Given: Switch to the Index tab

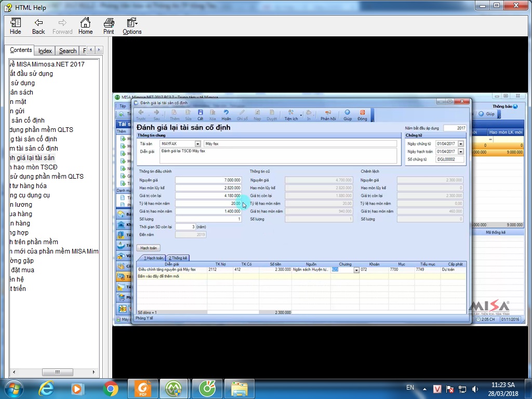Looking at the screenshot, I should click(45, 51).
